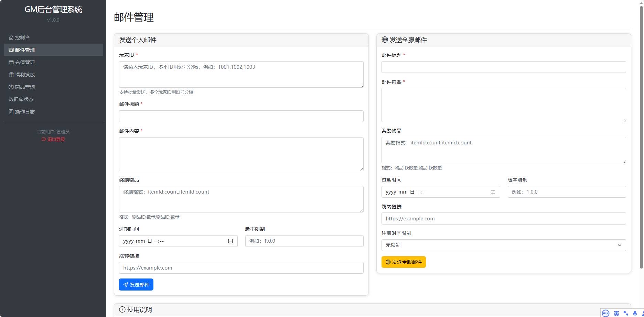Click the v1.0.0 version text
The height and width of the screenshot is (317, 644).
pos(53,20)
